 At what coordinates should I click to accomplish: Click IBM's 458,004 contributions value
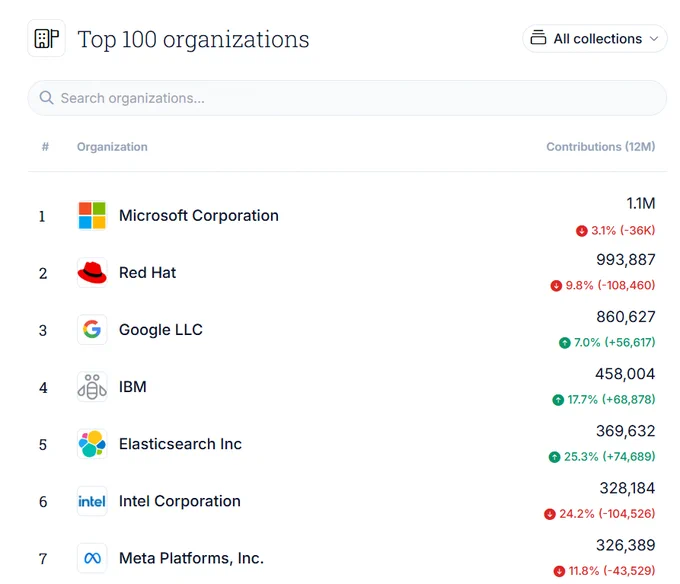(x=625, y=374)
